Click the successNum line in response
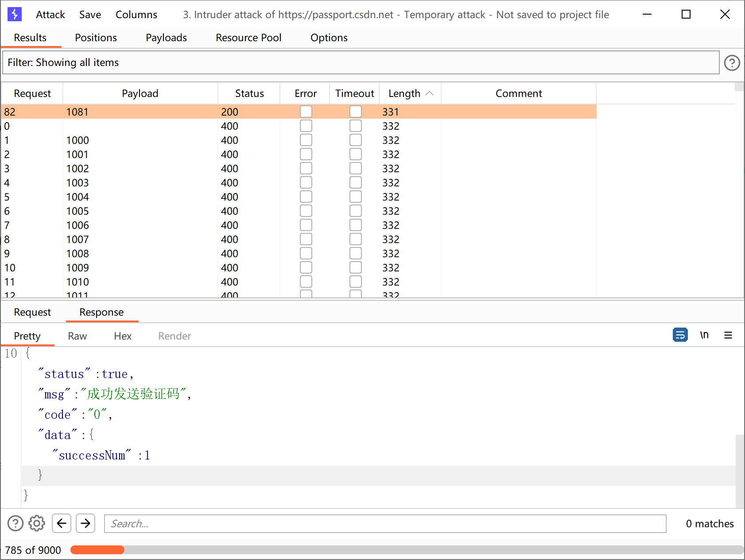This screenshot has width=745, height=560. [x=101, y=455]
